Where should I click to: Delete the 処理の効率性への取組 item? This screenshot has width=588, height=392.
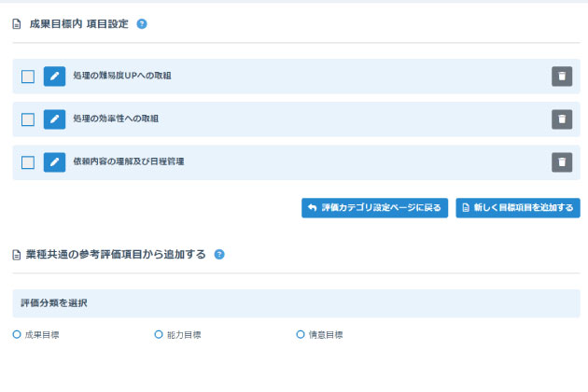click(x=561, y=119)
